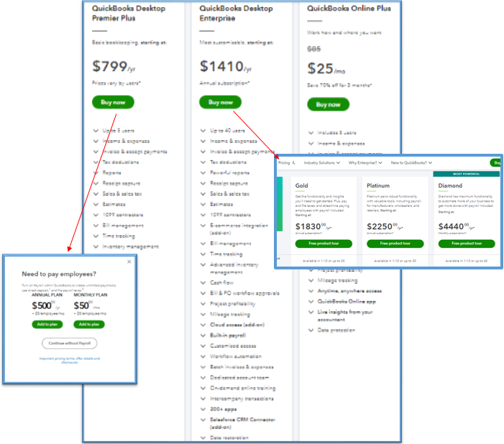Expand Inventory management chevron in Premier Plus

(x=96, y=246)
